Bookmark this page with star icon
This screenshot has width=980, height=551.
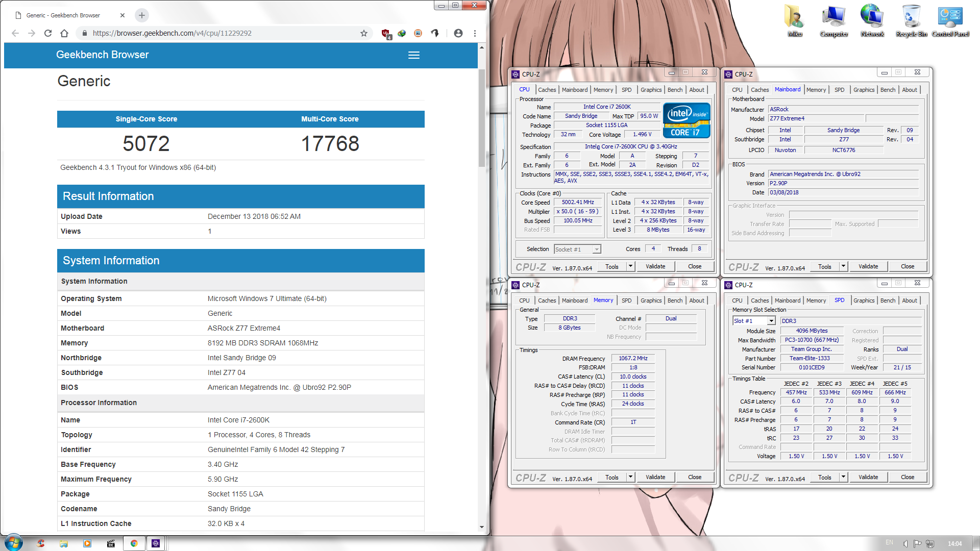364,33
